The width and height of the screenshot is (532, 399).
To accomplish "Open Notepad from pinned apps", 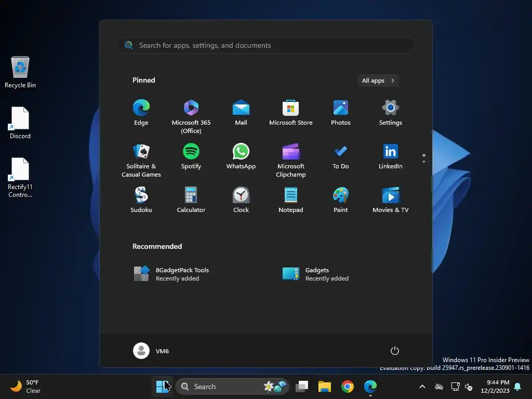I will (291, 200).
